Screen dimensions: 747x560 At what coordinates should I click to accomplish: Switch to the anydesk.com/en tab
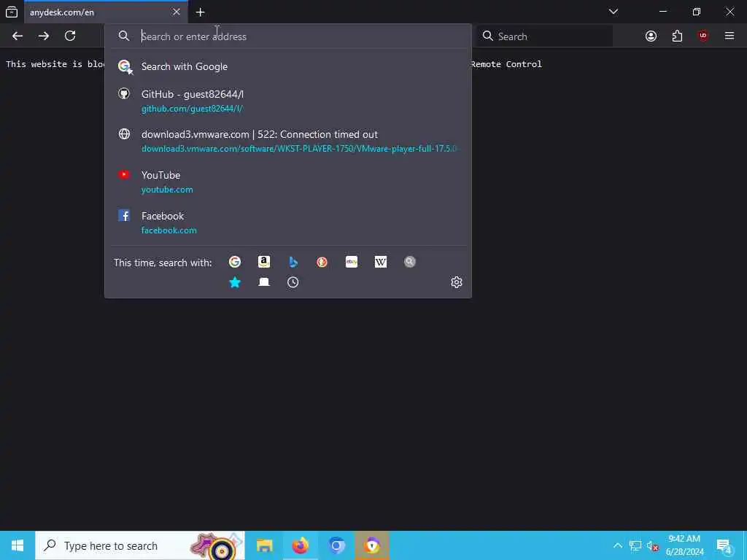click(106, 12)
